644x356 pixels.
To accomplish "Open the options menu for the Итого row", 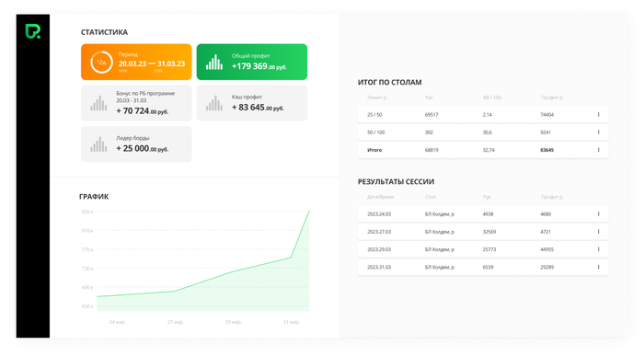I will (x=598, y=150).
